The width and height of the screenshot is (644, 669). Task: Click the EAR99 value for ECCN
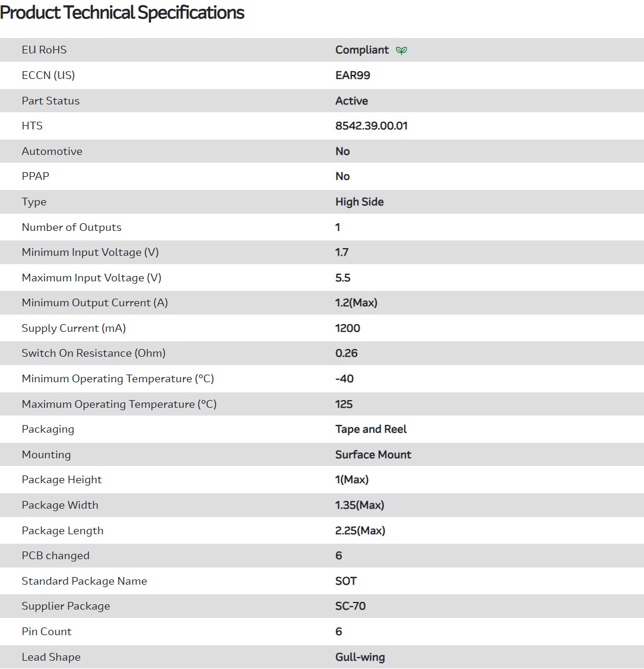coord(353,75)
